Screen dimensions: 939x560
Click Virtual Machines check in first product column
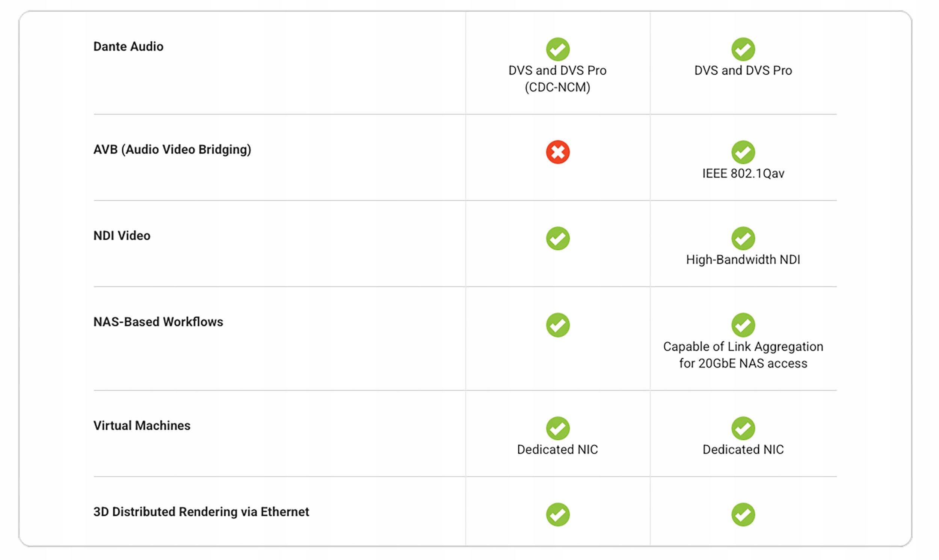558,428
